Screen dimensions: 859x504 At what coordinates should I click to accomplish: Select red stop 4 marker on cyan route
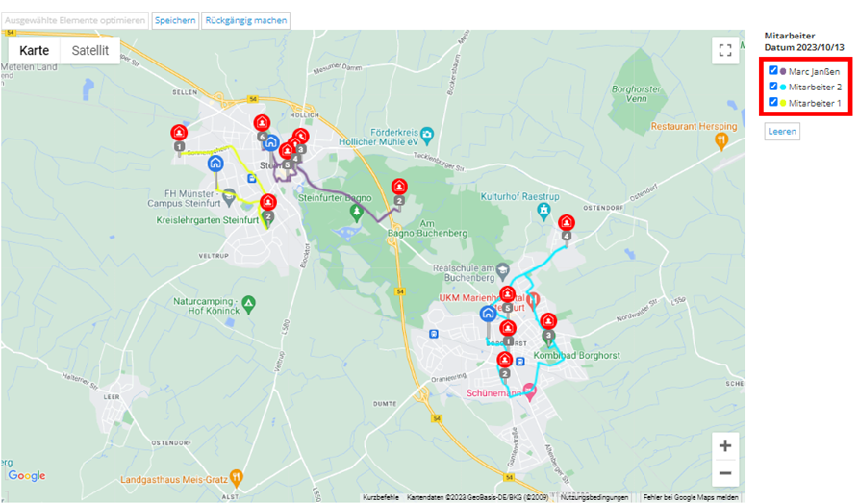(x=566, y=222)
